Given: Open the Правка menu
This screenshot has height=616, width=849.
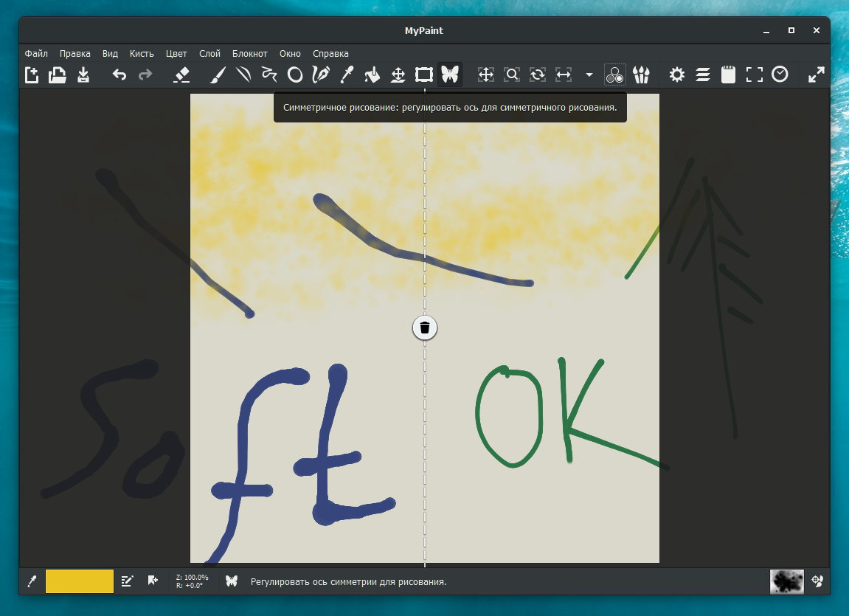Looking at the screenshot, I should [74, 54].
